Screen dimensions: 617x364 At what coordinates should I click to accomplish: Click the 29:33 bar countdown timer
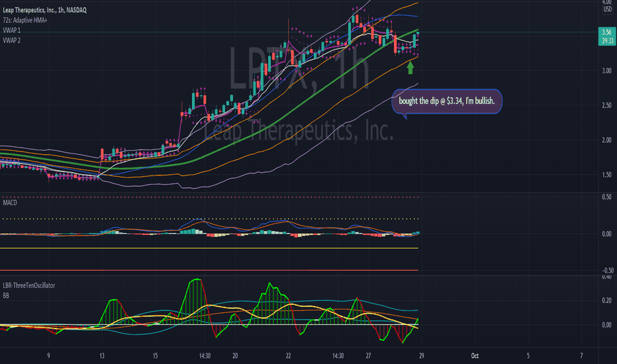[x=607, y=41]
